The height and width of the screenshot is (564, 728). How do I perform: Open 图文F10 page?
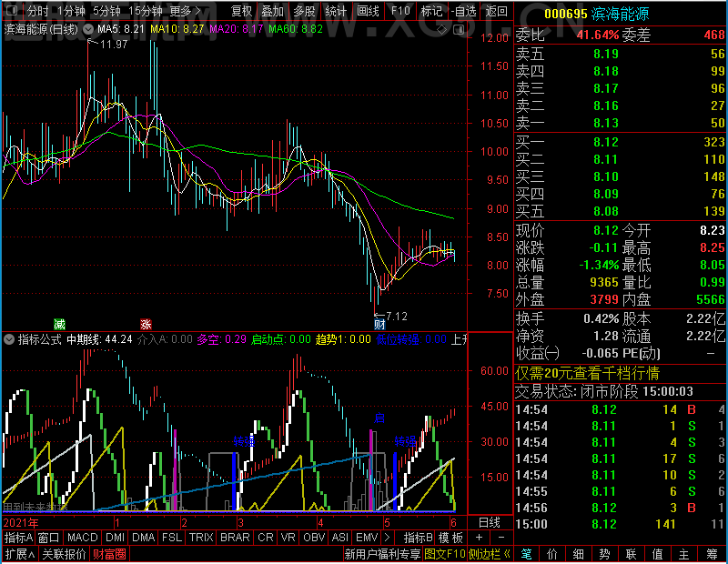(x=445, y=554)
